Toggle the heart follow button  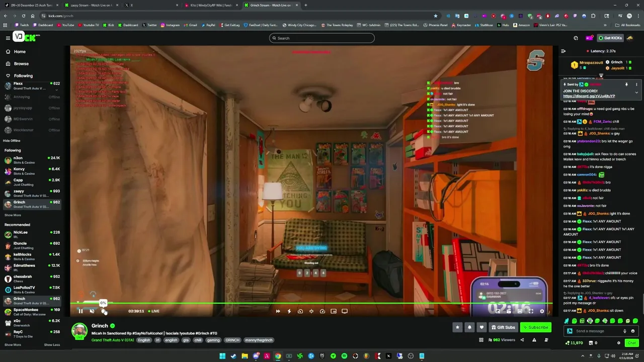pyautogui.click(x=481, y=327)
